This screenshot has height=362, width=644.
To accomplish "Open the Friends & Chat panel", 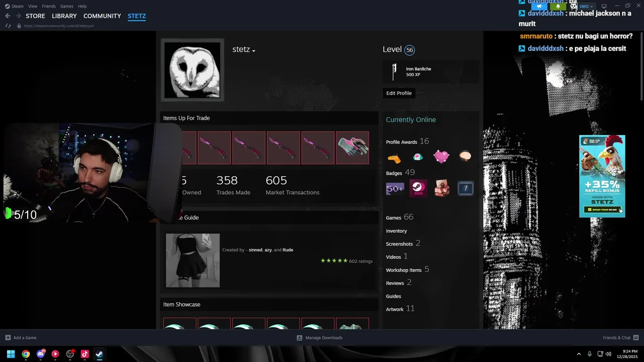I will pyautogui.click(x=620, y=338).
